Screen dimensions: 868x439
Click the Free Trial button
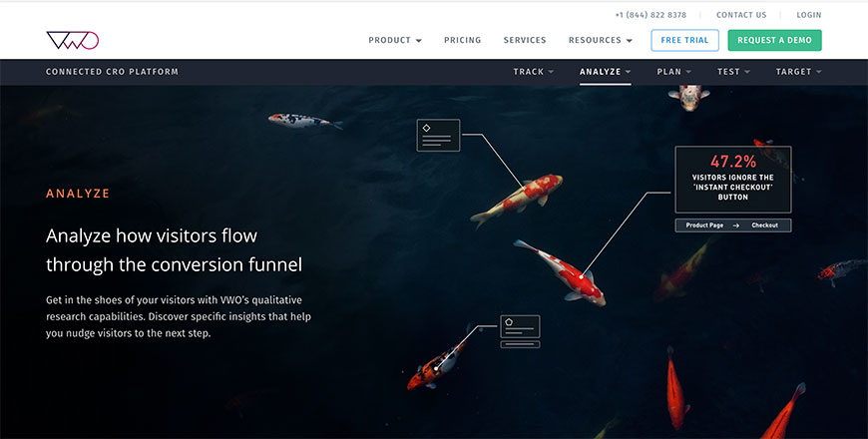tap(684, 41)
